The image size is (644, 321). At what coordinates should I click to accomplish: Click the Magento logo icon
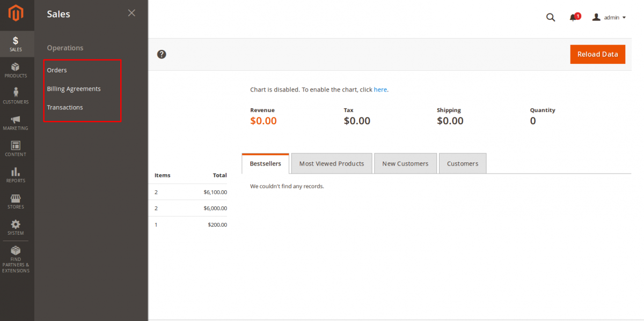click(x=16, y=14)
